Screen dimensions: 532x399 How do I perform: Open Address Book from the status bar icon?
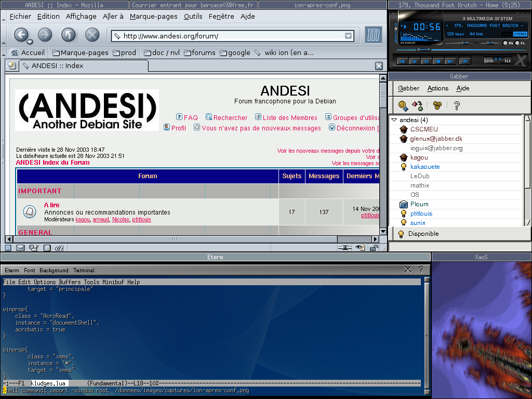pyautogui.click(x=47, y=248)
